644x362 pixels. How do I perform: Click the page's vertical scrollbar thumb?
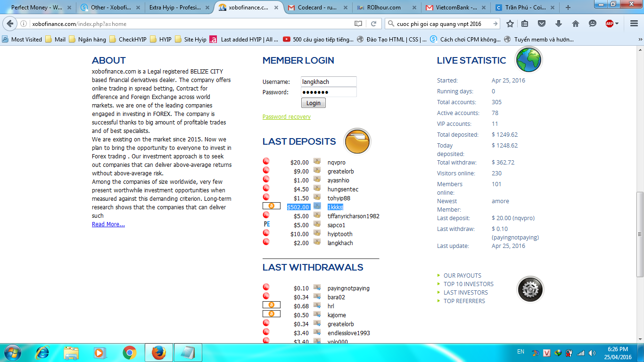coord(640,234)
